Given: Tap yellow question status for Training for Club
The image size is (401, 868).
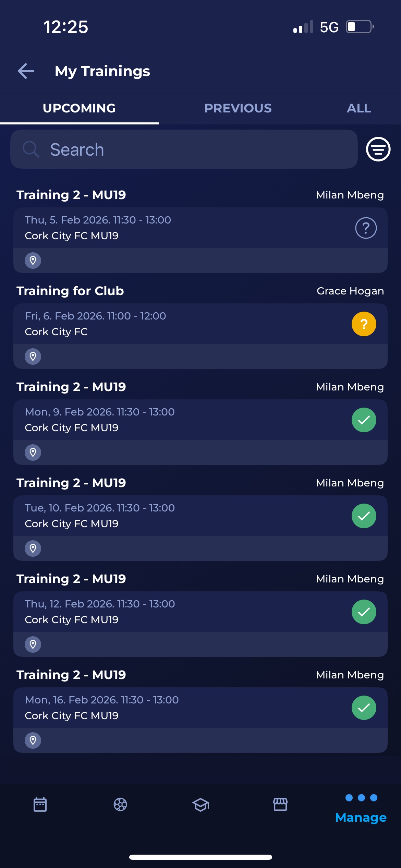Looking at the screenshot, I should tap(364, 324).
